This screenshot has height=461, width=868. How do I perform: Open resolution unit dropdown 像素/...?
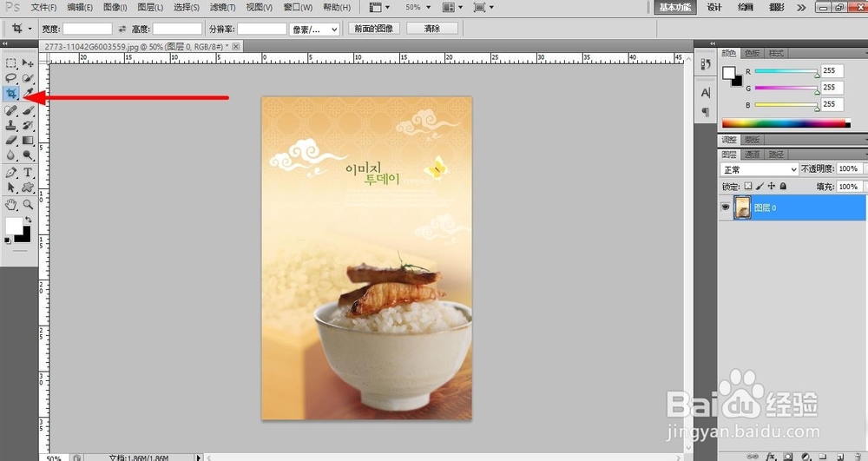click(314, 30)
